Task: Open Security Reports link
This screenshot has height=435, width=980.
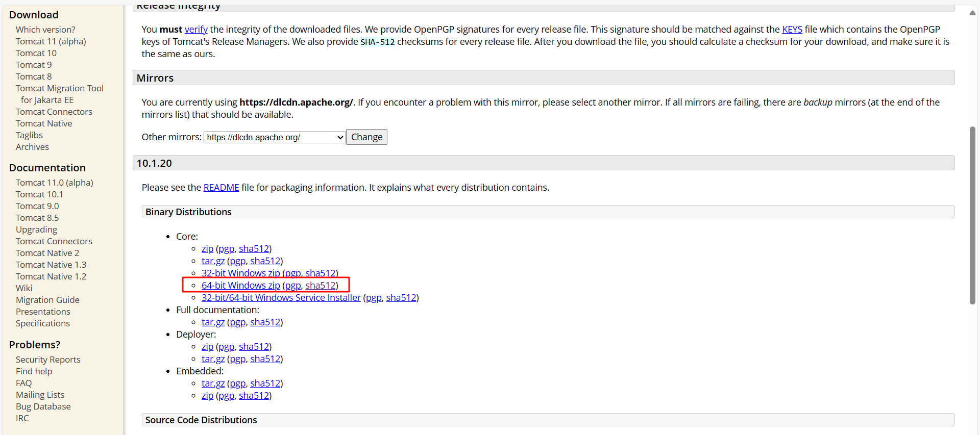Action: click(48, 360)
